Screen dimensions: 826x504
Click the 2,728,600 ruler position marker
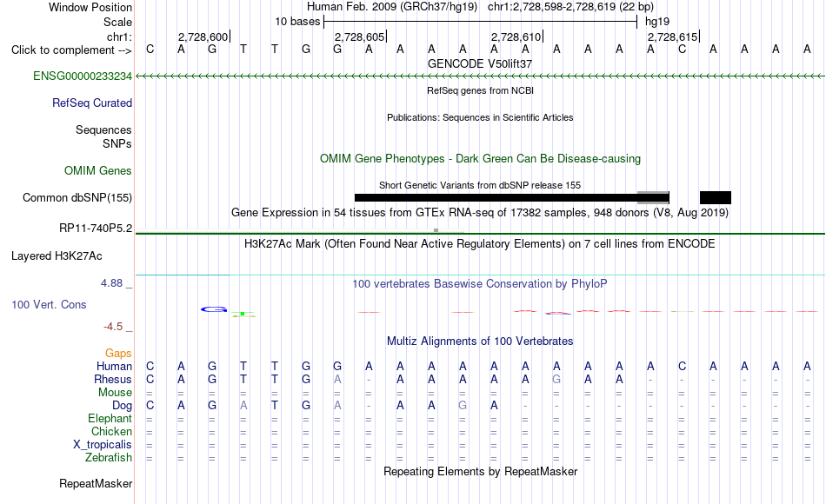point(203,36)
